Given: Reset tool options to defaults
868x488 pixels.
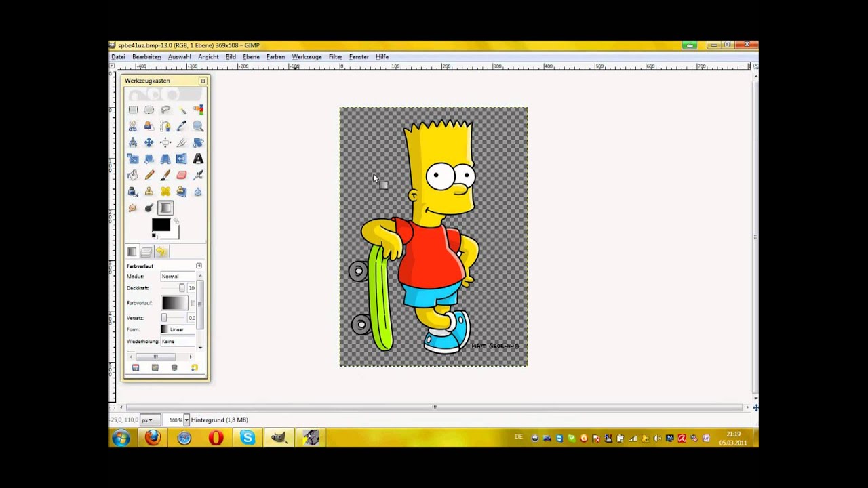Looking at the screenshot, I should (195, 367).
